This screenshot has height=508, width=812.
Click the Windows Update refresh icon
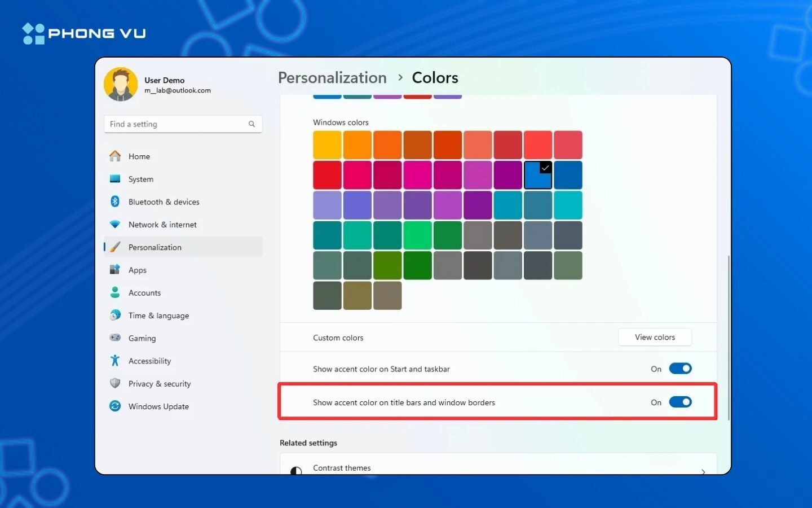pyautogui.click(x=115, y=406)
